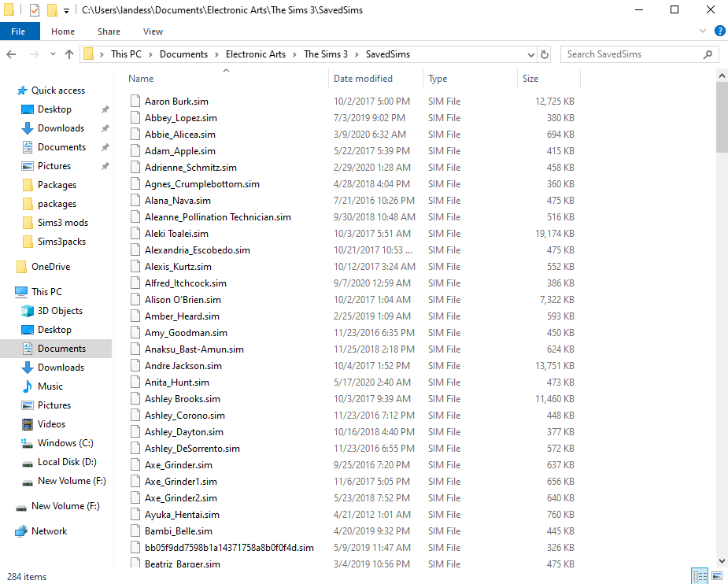The height and width of the screenshot is (584, 728).
Task: Open pinned Pictures under Quick access
Action: click(54, 166)
